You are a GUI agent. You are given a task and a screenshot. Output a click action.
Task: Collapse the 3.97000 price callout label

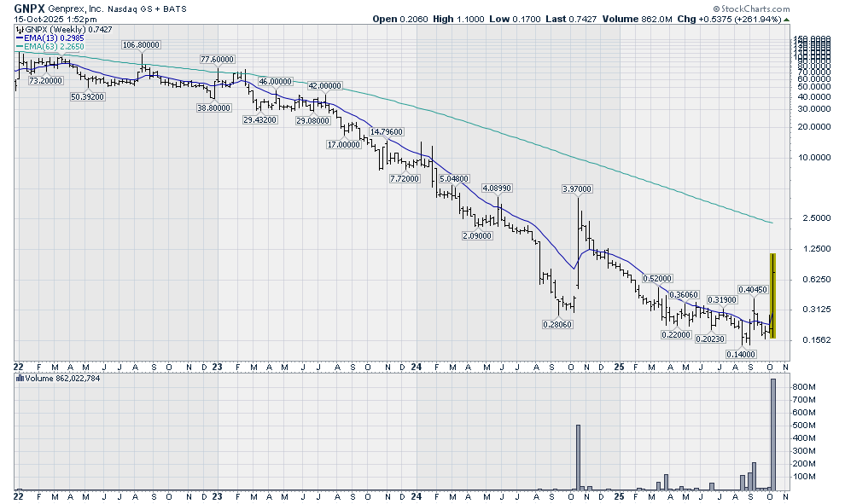[x=575, y=188]
